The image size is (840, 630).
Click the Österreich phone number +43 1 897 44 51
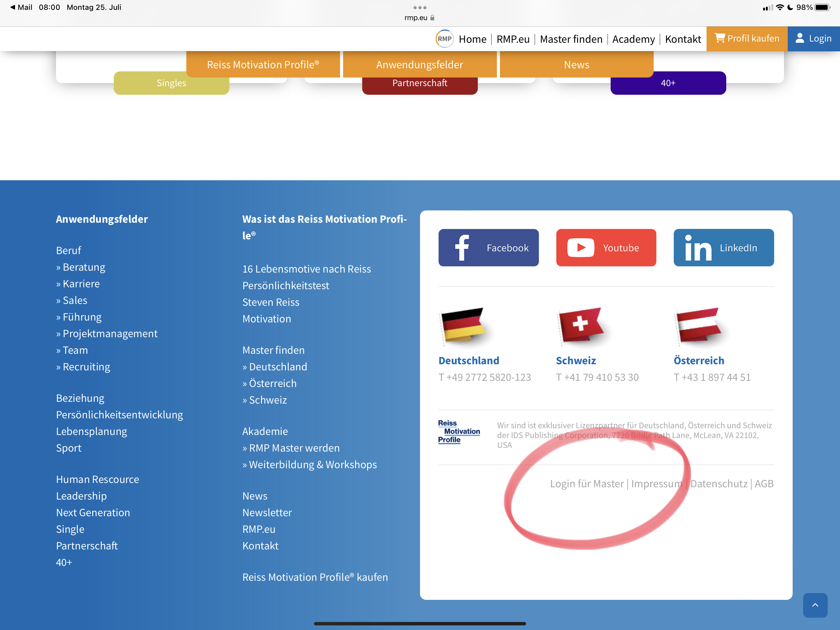pos(712,377)
